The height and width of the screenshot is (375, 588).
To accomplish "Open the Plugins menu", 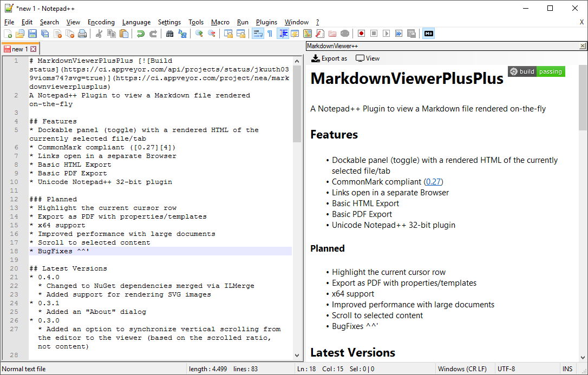I will click(x=266, y=22).
